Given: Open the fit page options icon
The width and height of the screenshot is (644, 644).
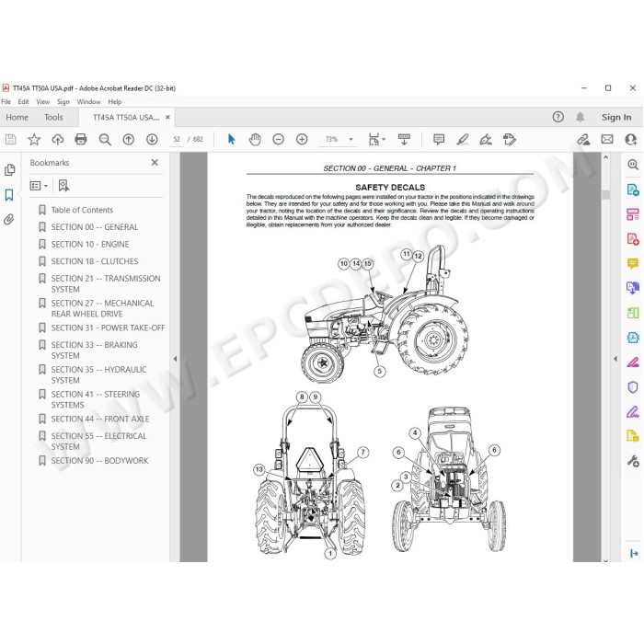Looking at the screenshot, I should point(374,140).
